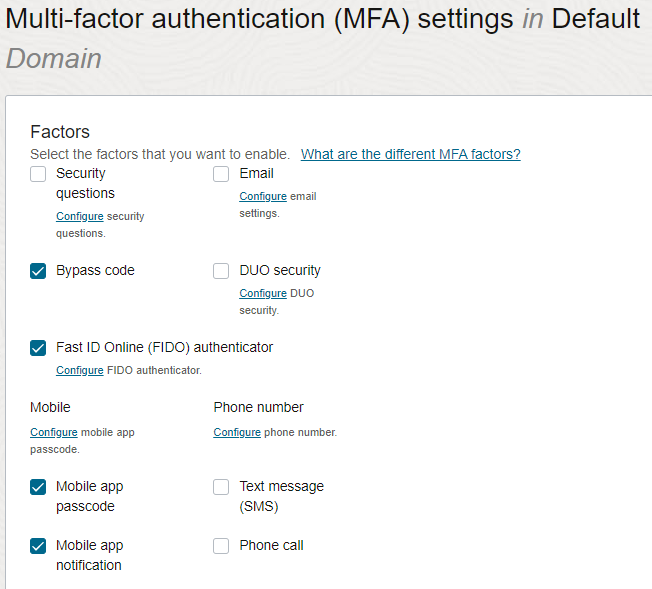Click the Phone call label text

(271, 545)
